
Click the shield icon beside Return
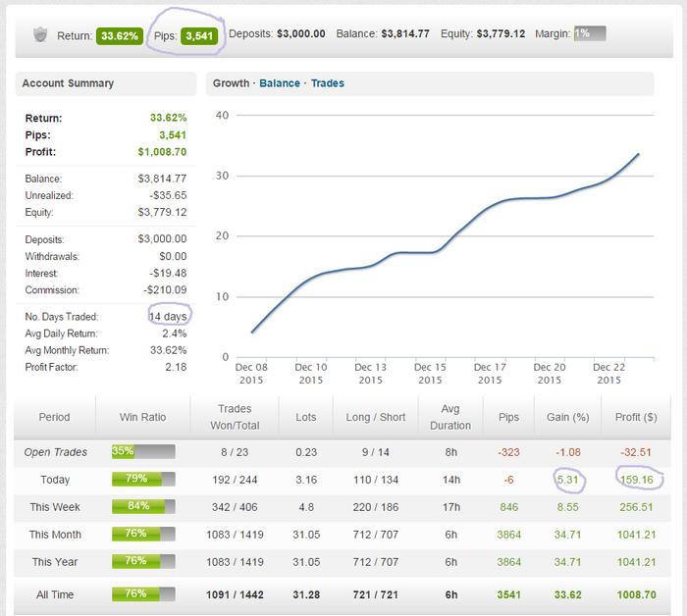[x=40, y=34]
